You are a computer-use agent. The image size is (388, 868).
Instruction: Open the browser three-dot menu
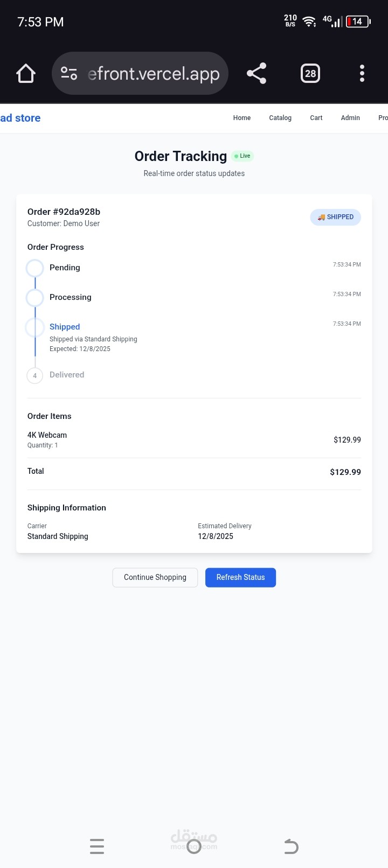(362, 73)
